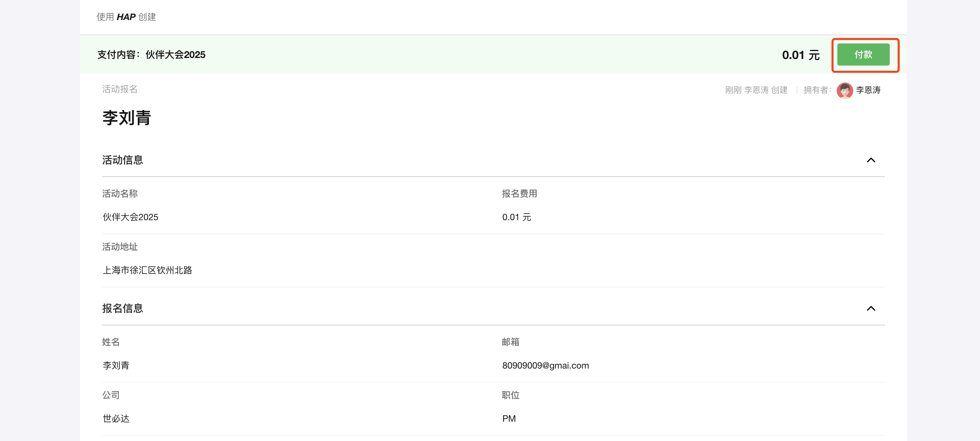Screen dimensions: 980x441
Task: Collapse the 活动信息 section chevron
Action: [870, 160]
